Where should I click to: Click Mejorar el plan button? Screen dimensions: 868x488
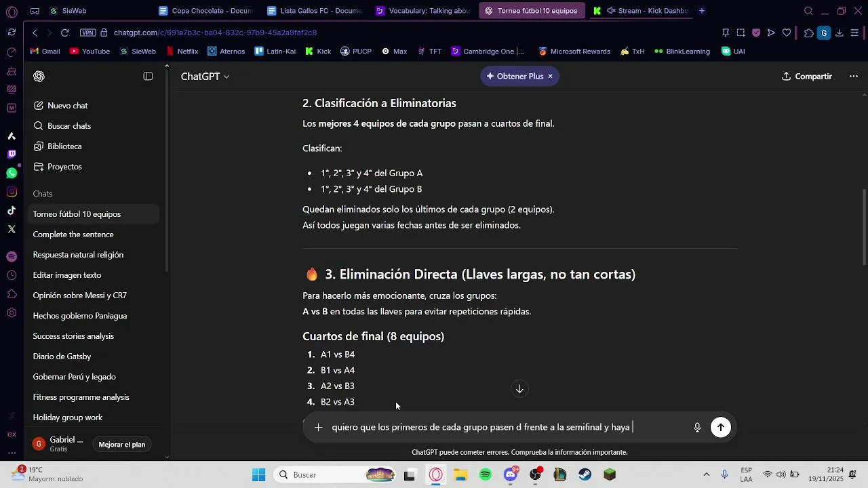coord(122,445)
